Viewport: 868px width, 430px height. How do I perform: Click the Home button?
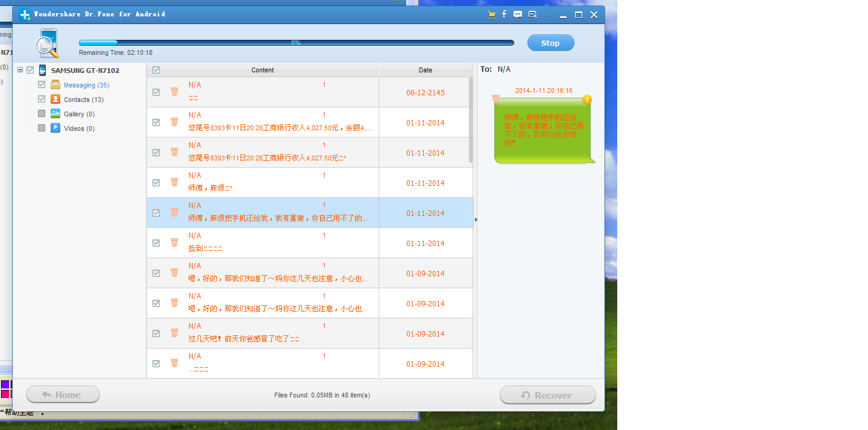(x=63, y=395)
